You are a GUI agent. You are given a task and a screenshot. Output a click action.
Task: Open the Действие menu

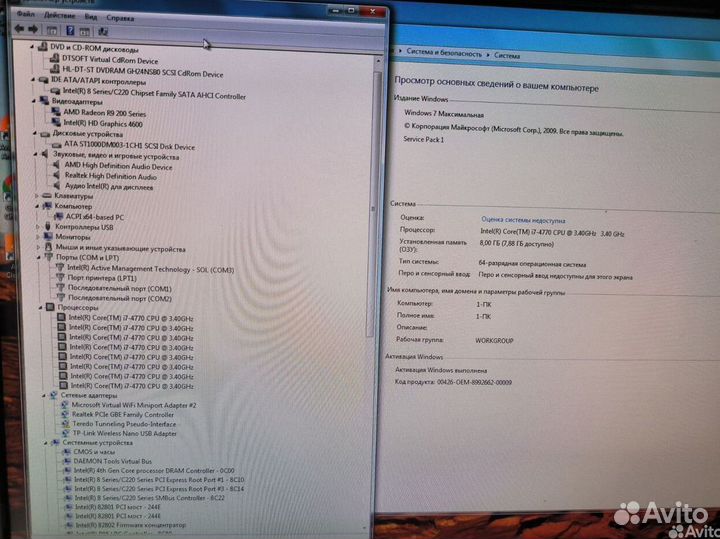tap(59, 15)
